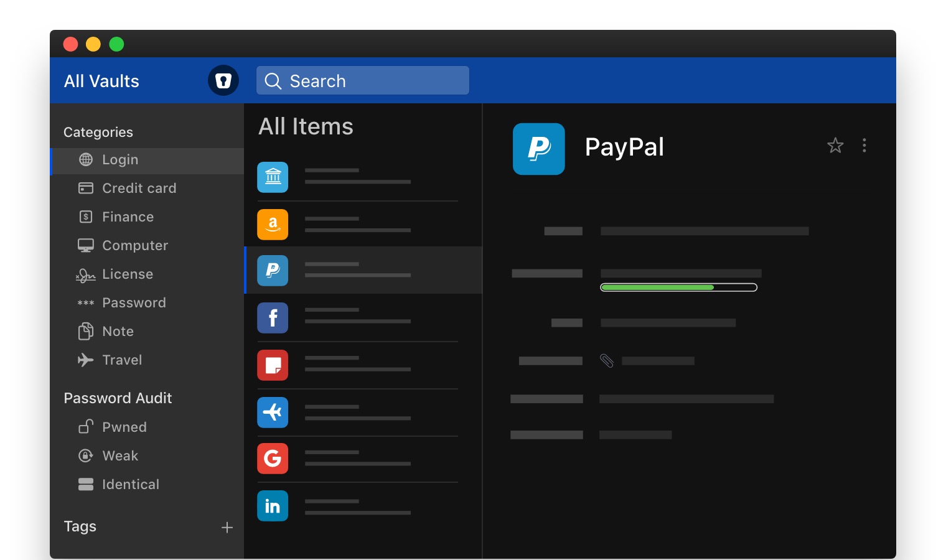Open the paperclip attachment in PayPal details

[x=607, y=361]
